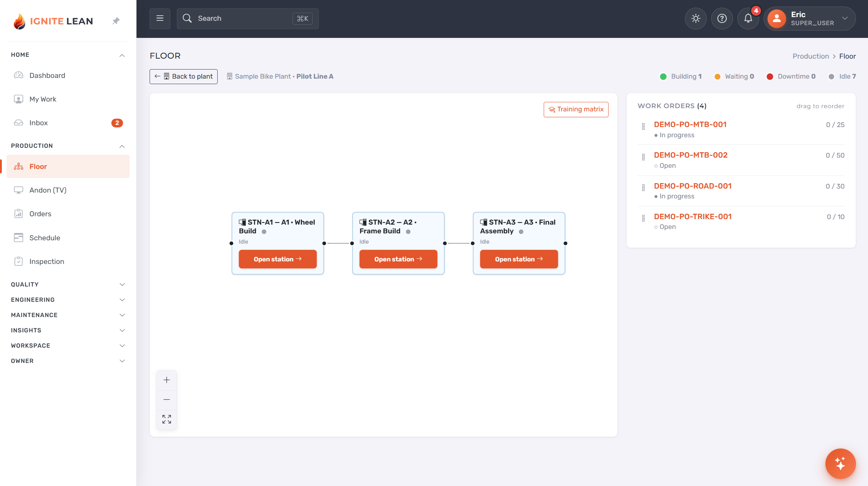Open Andon (TV) page
Viewport: 868px width, 486px height.
(x=68, y=190)
